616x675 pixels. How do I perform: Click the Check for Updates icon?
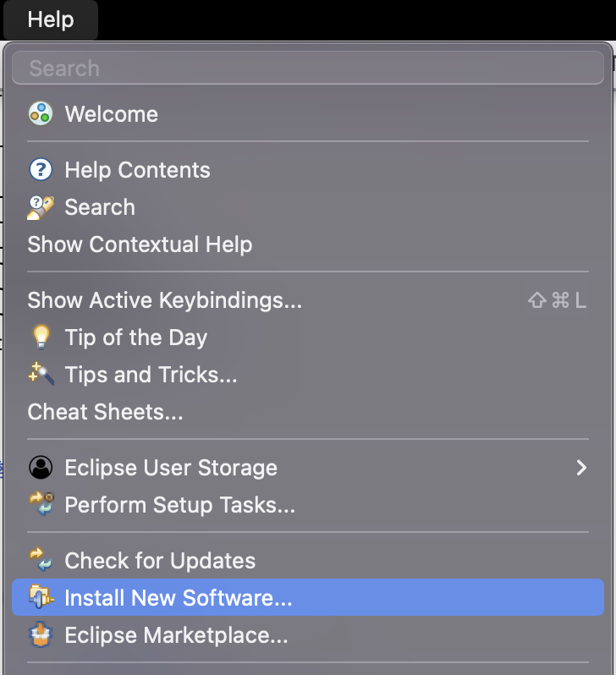point(41,561)
